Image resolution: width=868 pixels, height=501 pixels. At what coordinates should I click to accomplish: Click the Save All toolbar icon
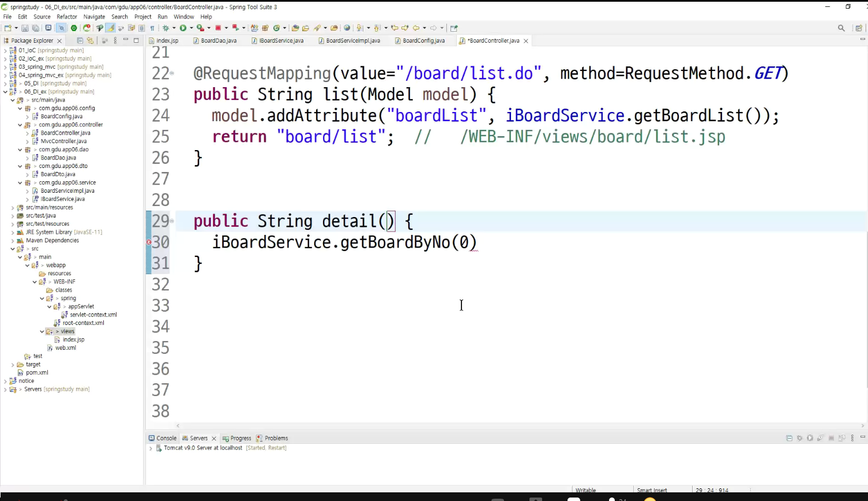(35, 28)
